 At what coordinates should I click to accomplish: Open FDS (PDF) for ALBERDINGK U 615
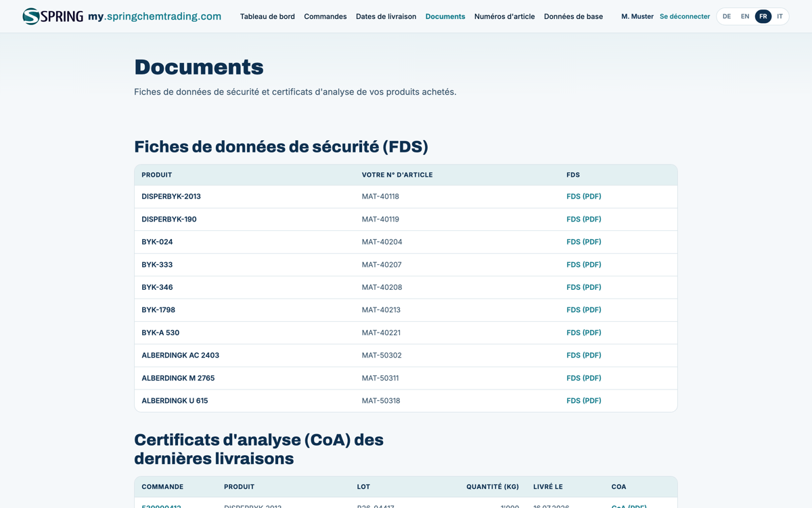tap(584, 400)
